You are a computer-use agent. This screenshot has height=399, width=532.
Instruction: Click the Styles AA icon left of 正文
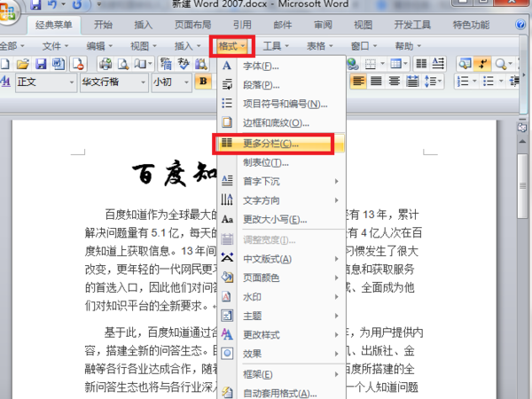click(x=5, y=82)
